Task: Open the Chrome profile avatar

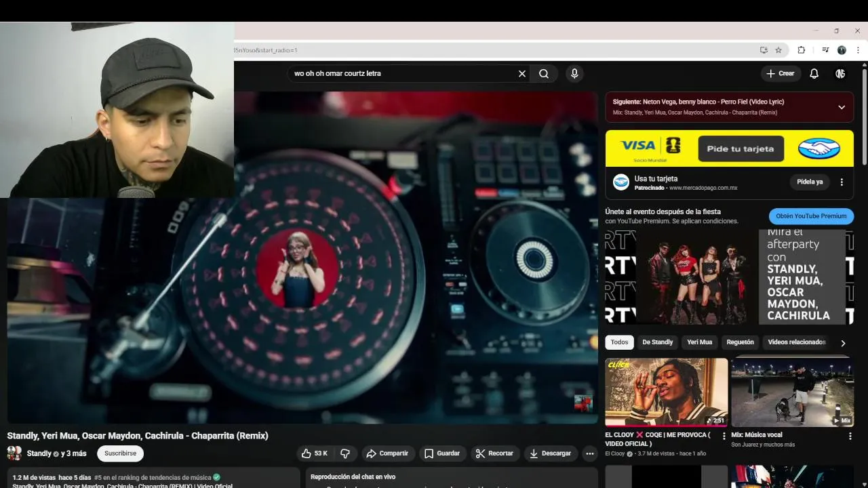Action: pos(842,50)
